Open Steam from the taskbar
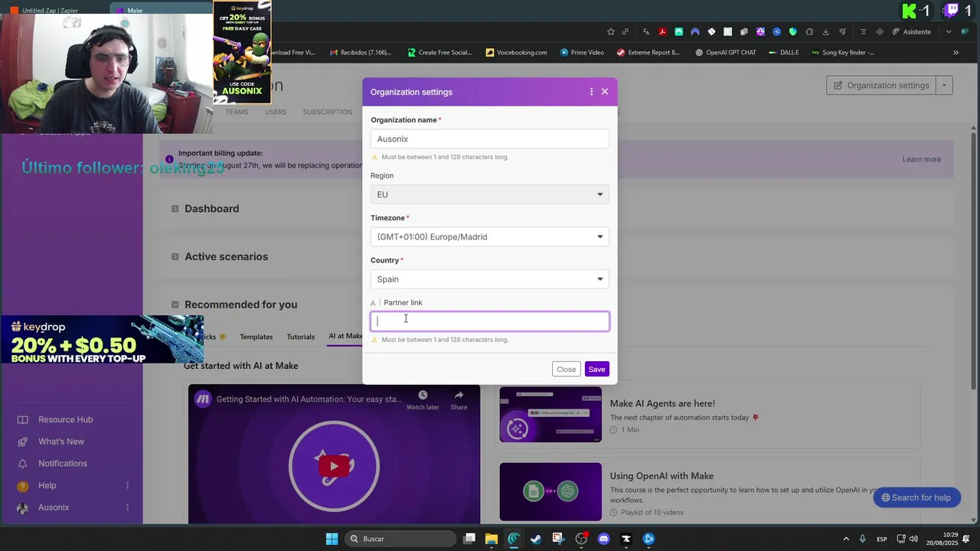This screenshot has height=551, width=980. 536,539
